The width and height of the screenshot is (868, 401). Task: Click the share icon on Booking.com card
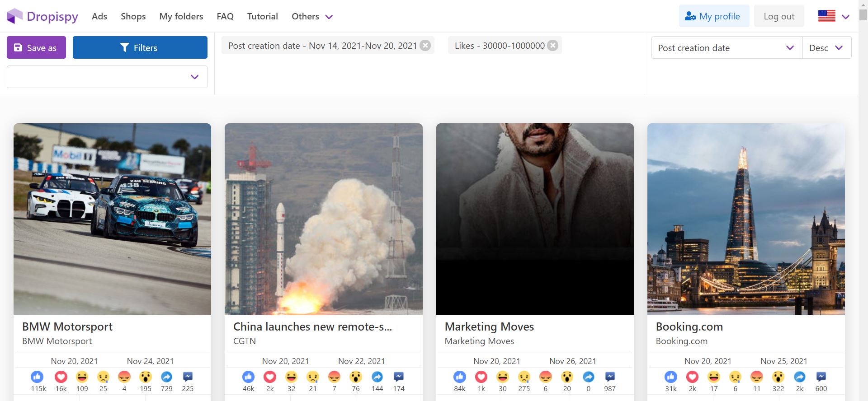click(799, 377)
